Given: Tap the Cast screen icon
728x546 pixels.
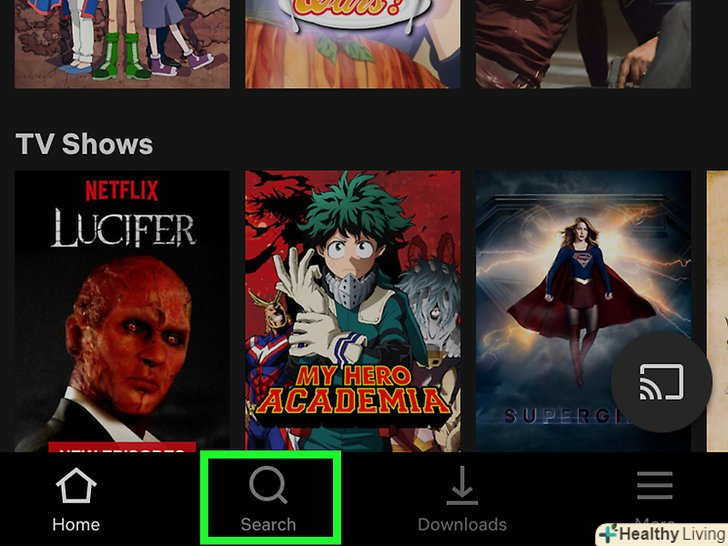Looking at the screenshot, I should coord(662,382).
